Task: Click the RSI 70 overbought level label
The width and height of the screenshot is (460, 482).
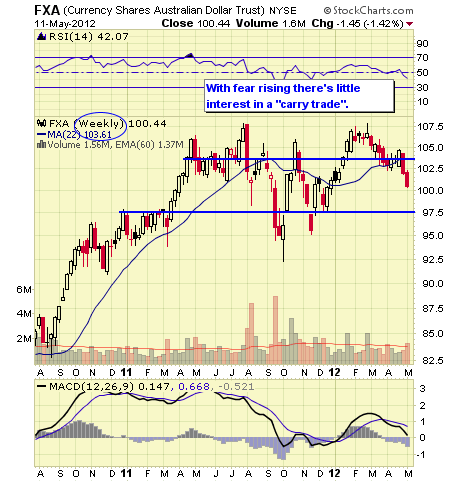Action: pyautogui.click(x=422, y=58)
